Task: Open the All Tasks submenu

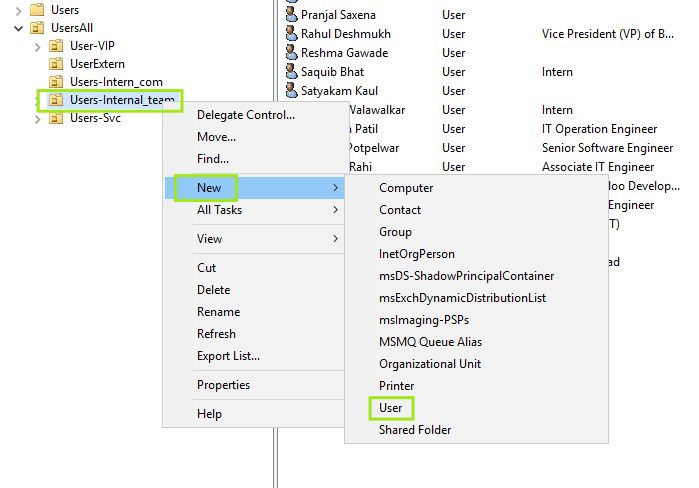Action: click(219, 210)
